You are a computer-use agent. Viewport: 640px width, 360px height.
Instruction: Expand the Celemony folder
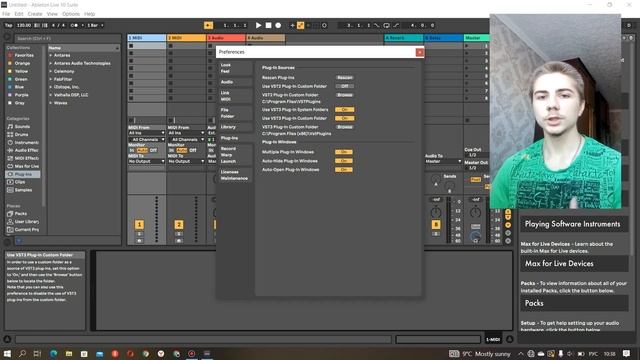[x=51, y=71]
